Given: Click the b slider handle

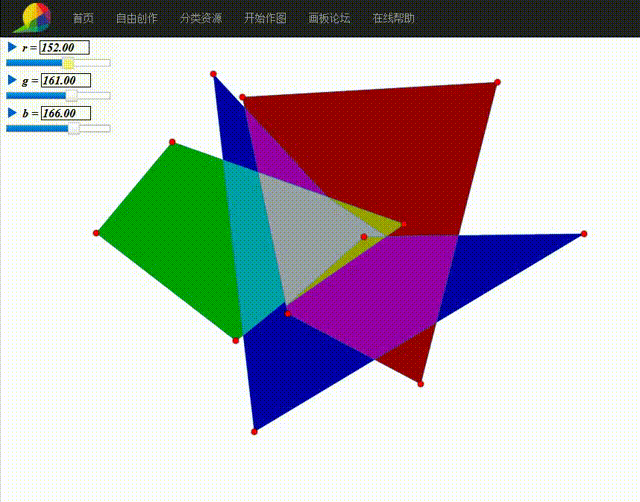Looking at the screenshot, I should tap(73, 129).
